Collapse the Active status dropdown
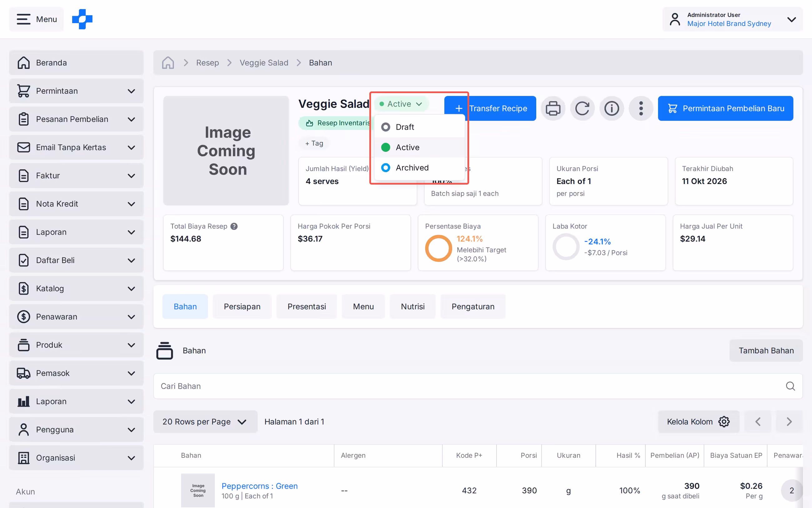Viewport: 812px width, 508px height. pyautogui.click(x=401, y=104)
